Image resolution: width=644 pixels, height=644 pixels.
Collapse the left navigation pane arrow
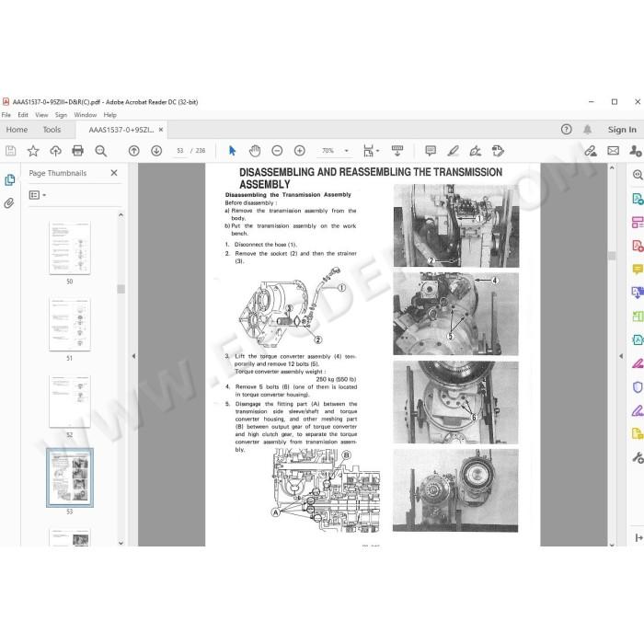(133, 356)
